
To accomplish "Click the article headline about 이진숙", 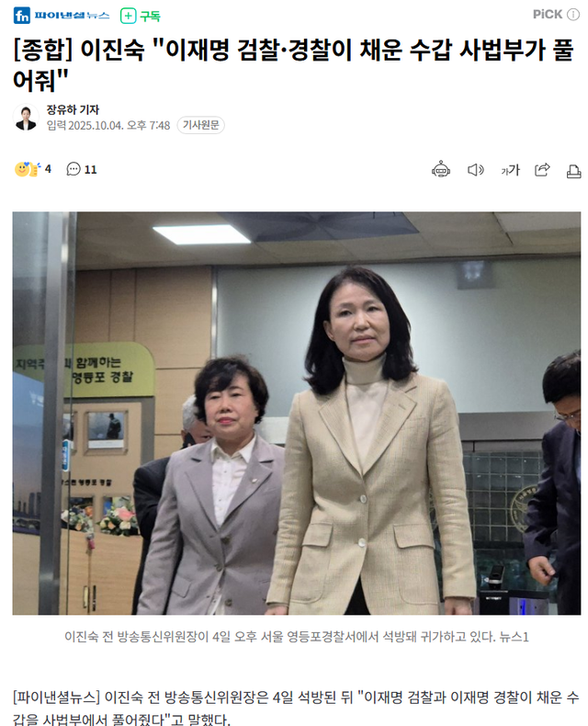I will pos(293,65).
